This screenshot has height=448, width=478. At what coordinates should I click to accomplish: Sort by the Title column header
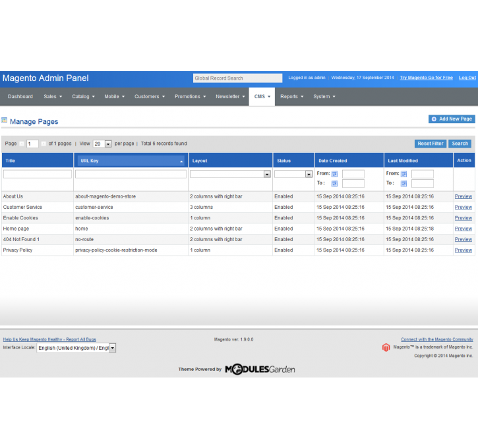[x=38, y=161]
